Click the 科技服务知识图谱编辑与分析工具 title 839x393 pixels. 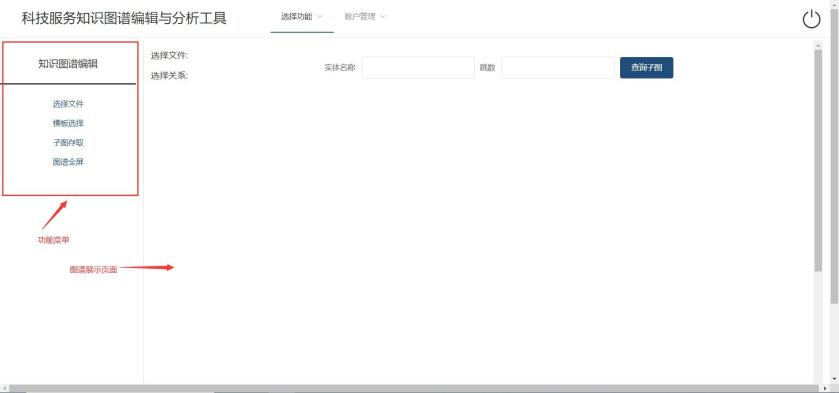click(124, 18)
